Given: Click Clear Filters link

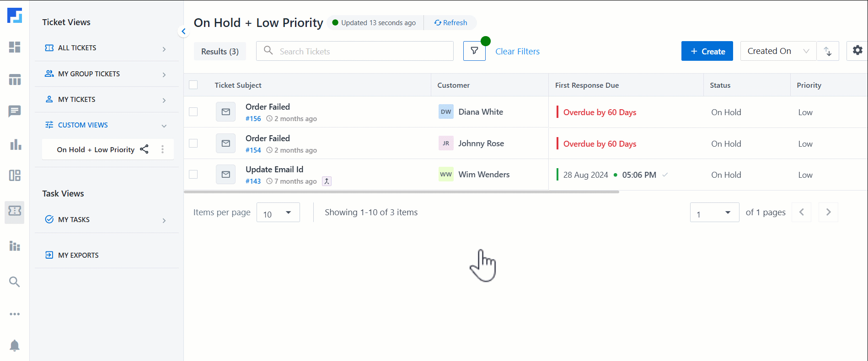Looking at the screenshot, I should pos(517,52).
